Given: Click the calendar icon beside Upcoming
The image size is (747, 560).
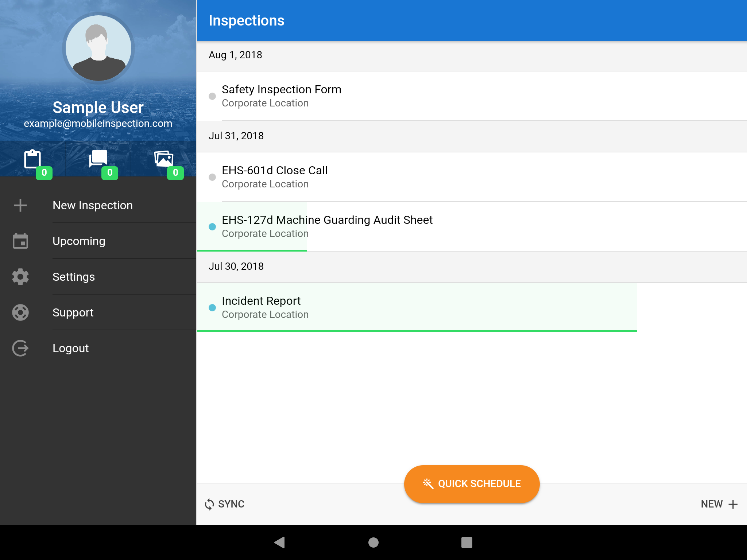Looking at the screenshot, I should (x=20, y=241).
